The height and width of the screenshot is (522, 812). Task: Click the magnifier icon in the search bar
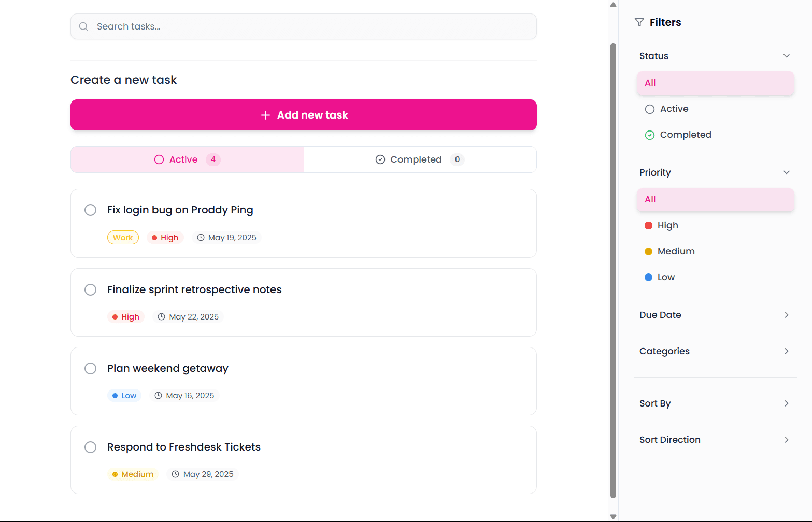(83, 26)
